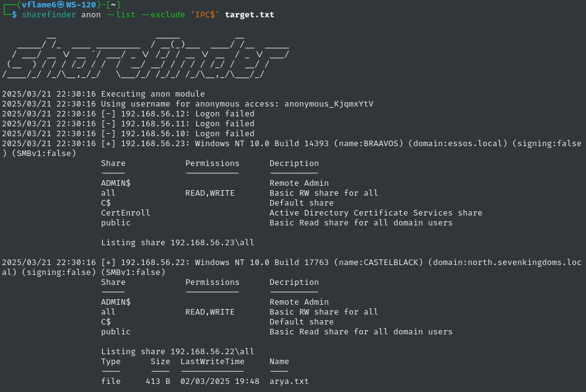Click the 413 B file size value
This screenshot has height=392, width=586.
coord(158,381)
